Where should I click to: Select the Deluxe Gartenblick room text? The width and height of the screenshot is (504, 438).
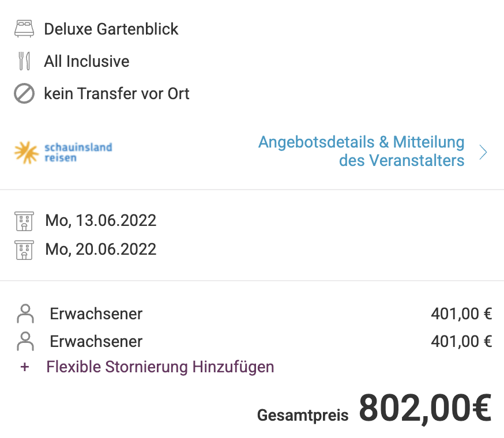tap(111, 29)
